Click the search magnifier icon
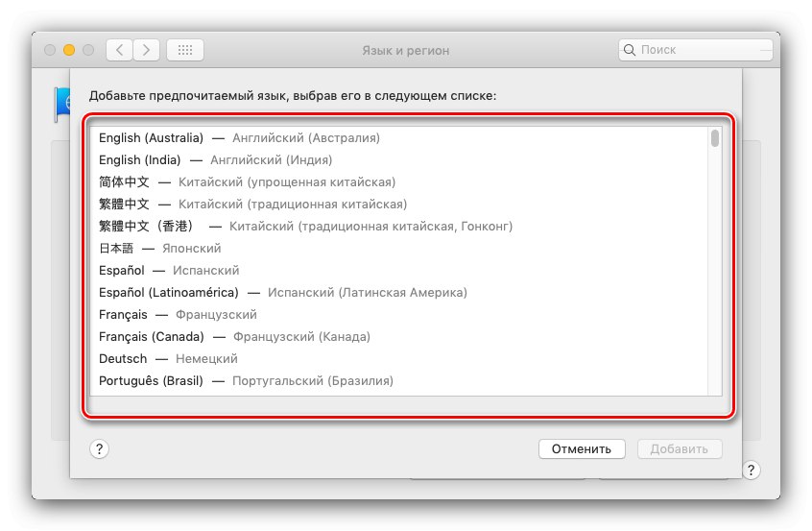The width and height of the screenshot is (812, 531). (630, 49)
